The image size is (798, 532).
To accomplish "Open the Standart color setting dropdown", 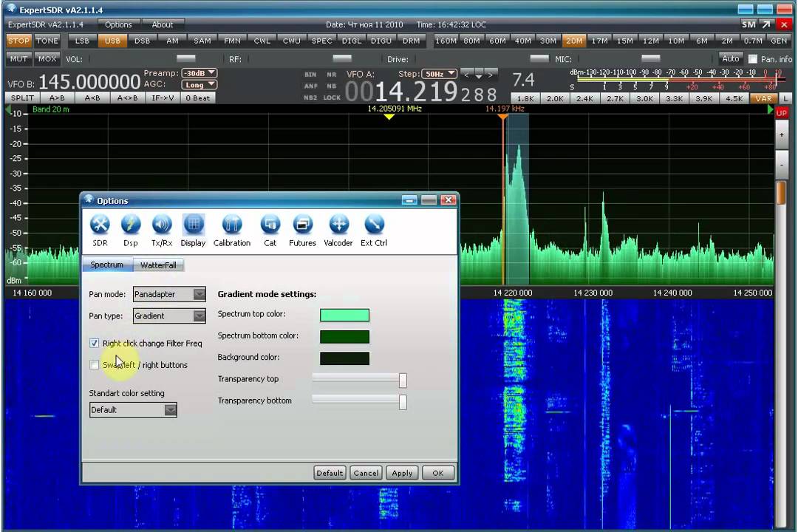I will (133, 410).
